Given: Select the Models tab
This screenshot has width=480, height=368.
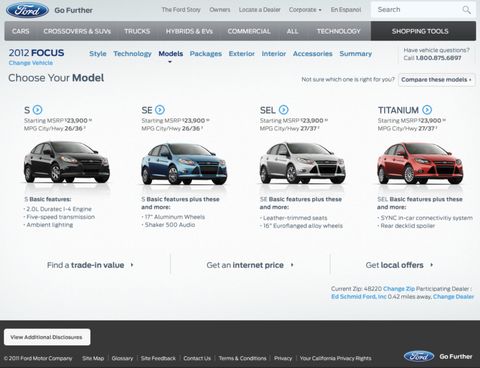Looking at the screenshot, I should (x=171, y=54).
